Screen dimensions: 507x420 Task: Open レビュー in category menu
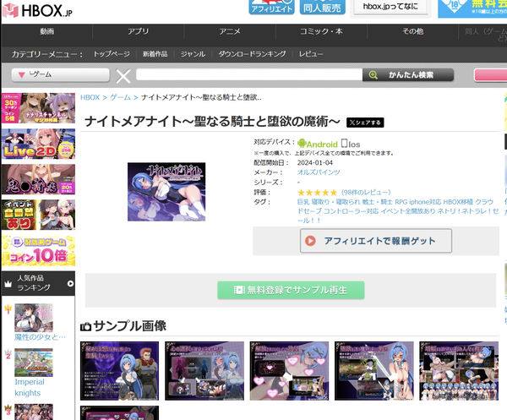pyautogui.click(x=311, y=54)
